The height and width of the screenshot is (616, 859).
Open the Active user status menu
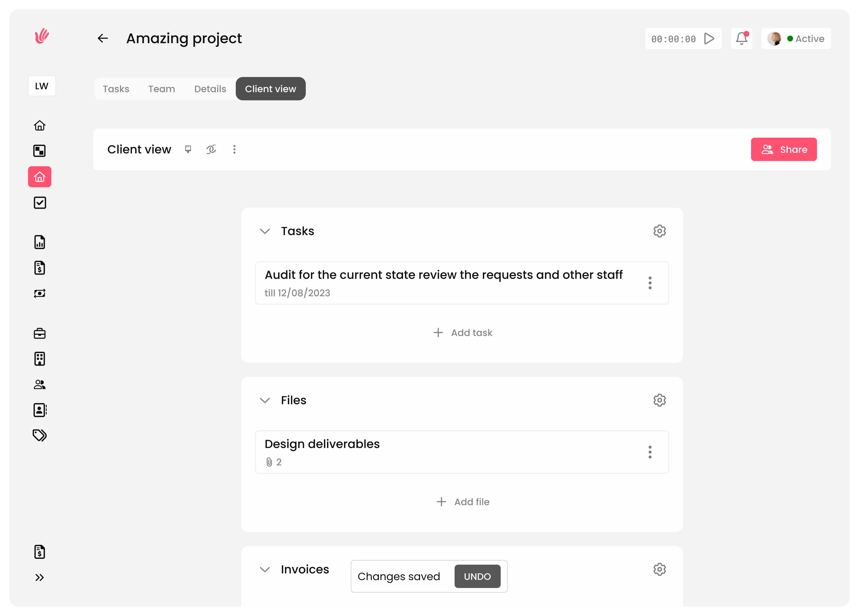[796, 39]
